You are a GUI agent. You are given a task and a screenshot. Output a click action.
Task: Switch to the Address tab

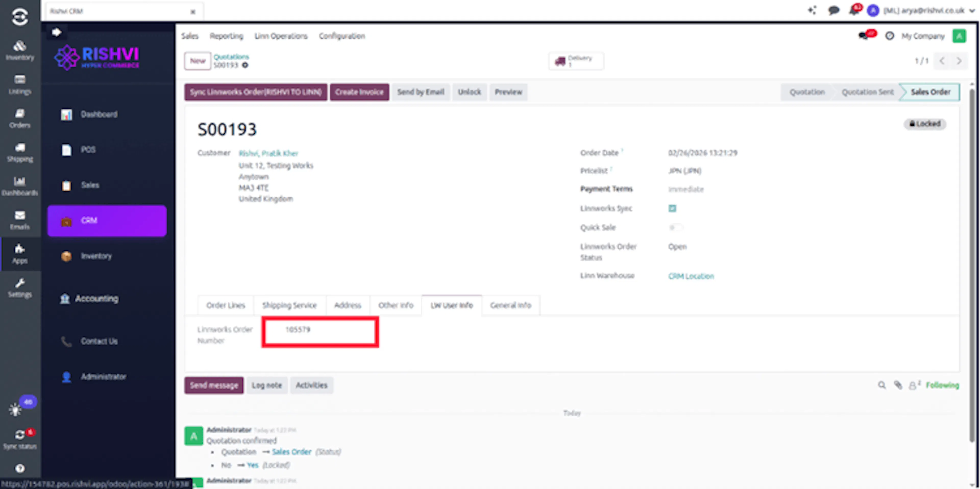coord(348,305)
